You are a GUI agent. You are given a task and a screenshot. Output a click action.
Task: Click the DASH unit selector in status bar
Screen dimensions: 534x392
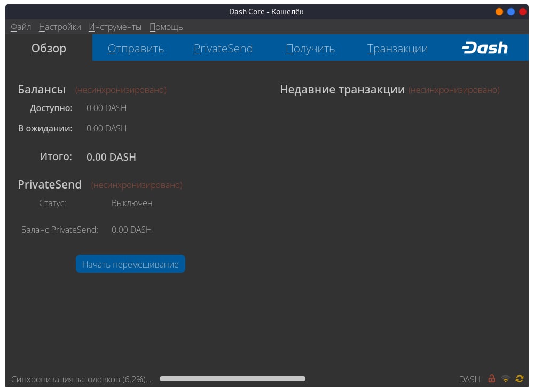469,379
